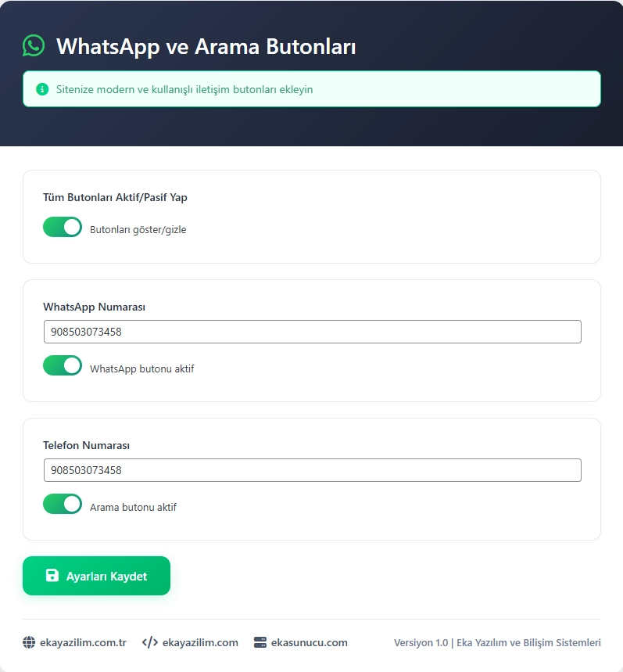
Task: Click the server icon beside ekasunucu.com
Action: tap(260, 642)
